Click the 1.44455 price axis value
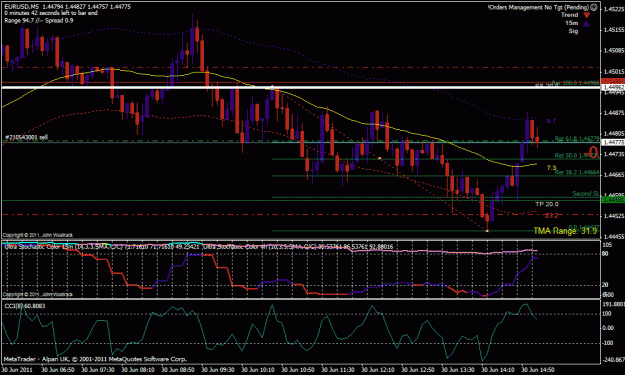The height and width of the screenshot is (375, 625). pos(614,236)
